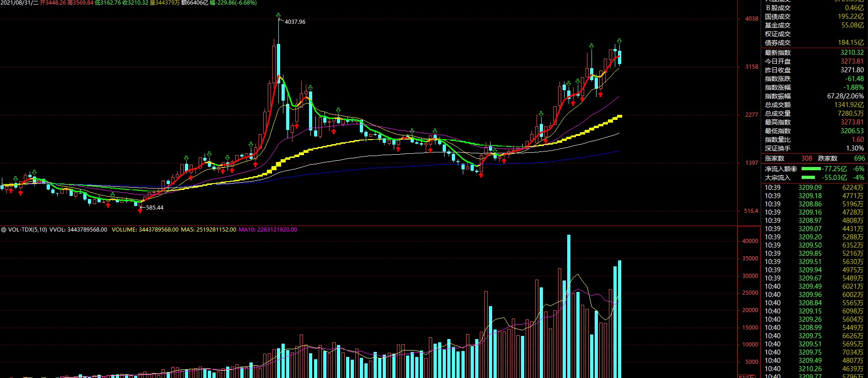Viewport: 868px width, 378px height.
Task: Click the 585.44 lowest price label
Action: pos(155,208)
